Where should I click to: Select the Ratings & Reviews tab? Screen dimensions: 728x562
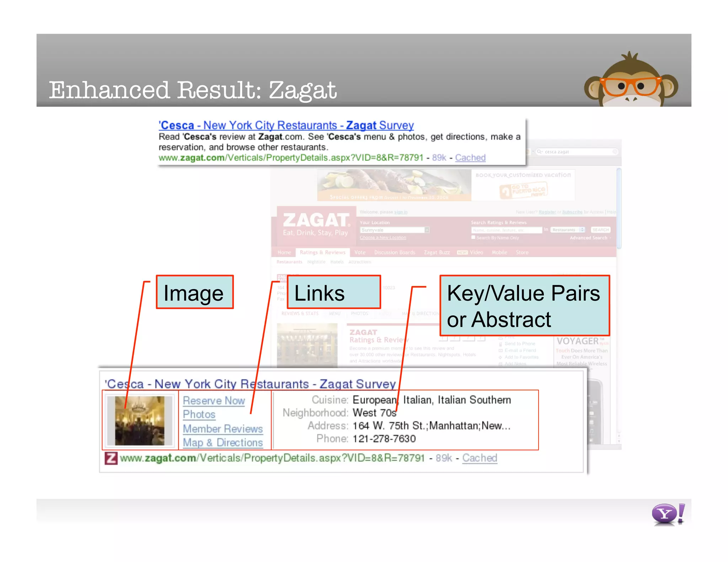click(322, 252)
